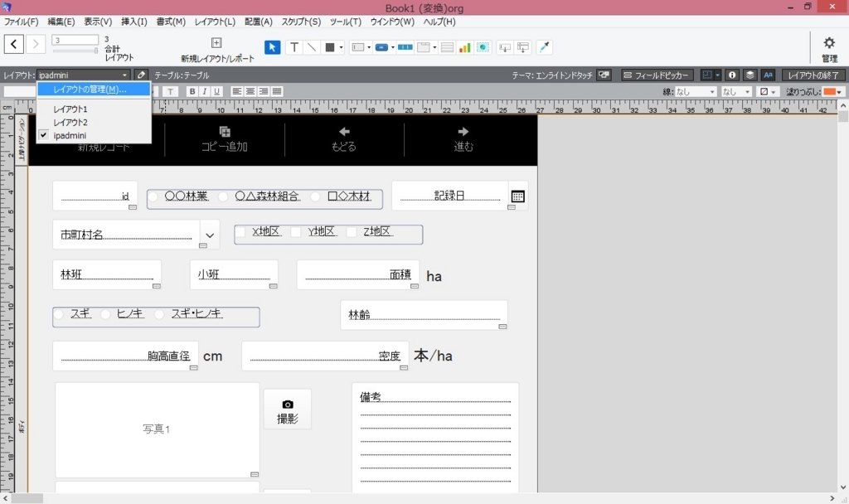
Task: Open the Manage gear icon
Action: pos(829,43)
